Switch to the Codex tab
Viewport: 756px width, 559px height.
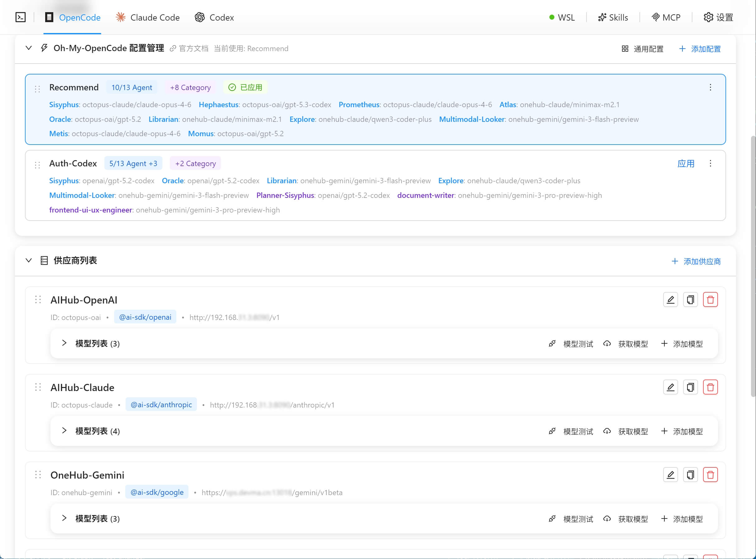coord(214,17)
